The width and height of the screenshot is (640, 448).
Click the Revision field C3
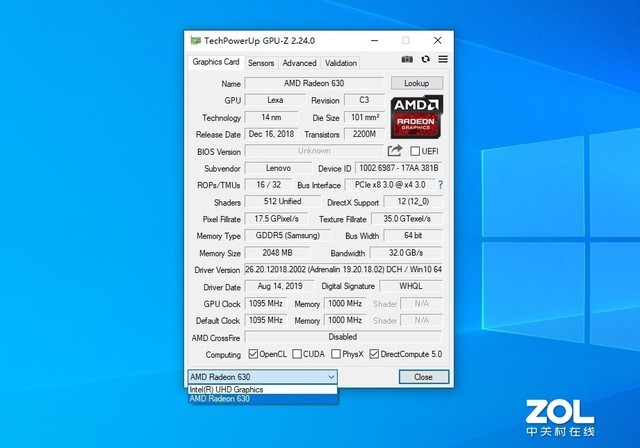pyautogui.click(x=364, y=100)
